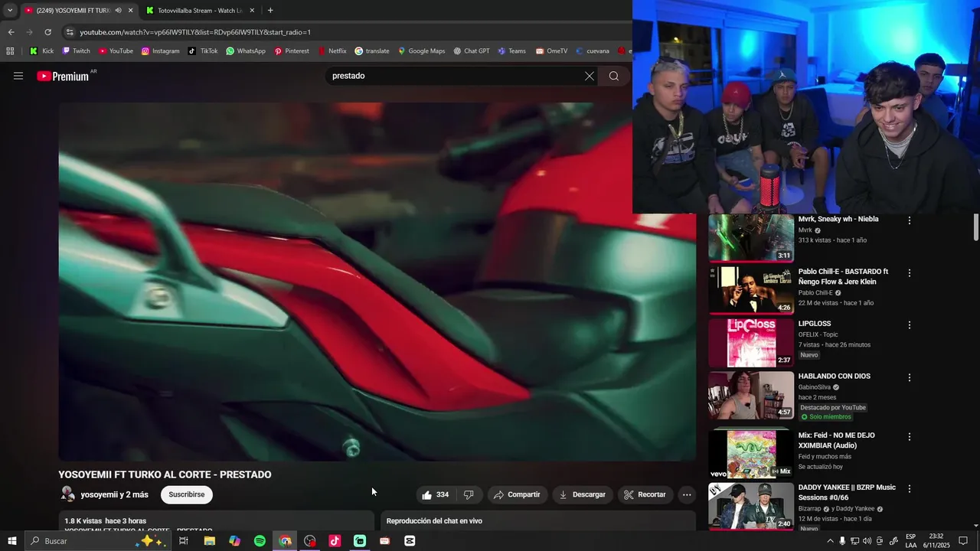Image resolution: width=980 pixels, height=551 pixels.
Task: Open Chrome from the taskbar
Action: [285, 541]
